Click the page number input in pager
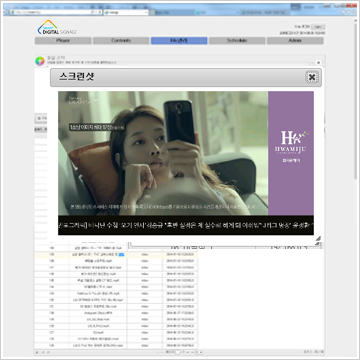Viewport: 360px width, 360px height. 178,352
